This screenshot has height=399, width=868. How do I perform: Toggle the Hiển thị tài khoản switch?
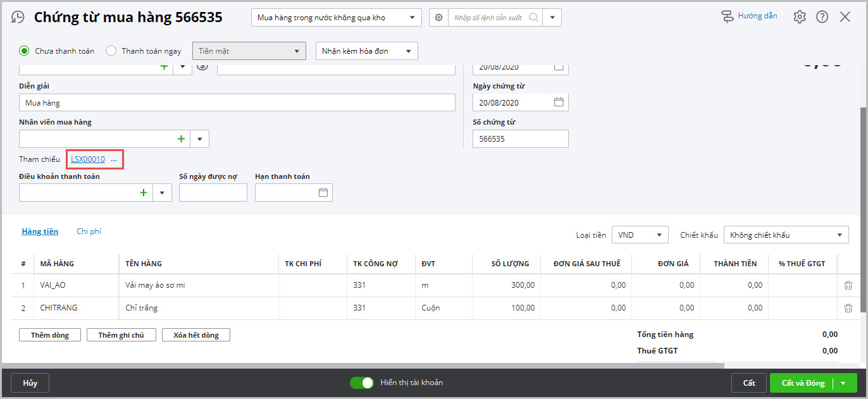pyautogui.click(x=362, y=383)
